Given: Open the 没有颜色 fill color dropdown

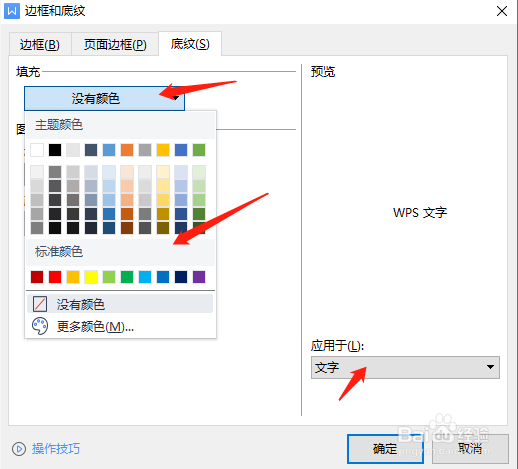Looking at the screenshot, I should [104, 98].
